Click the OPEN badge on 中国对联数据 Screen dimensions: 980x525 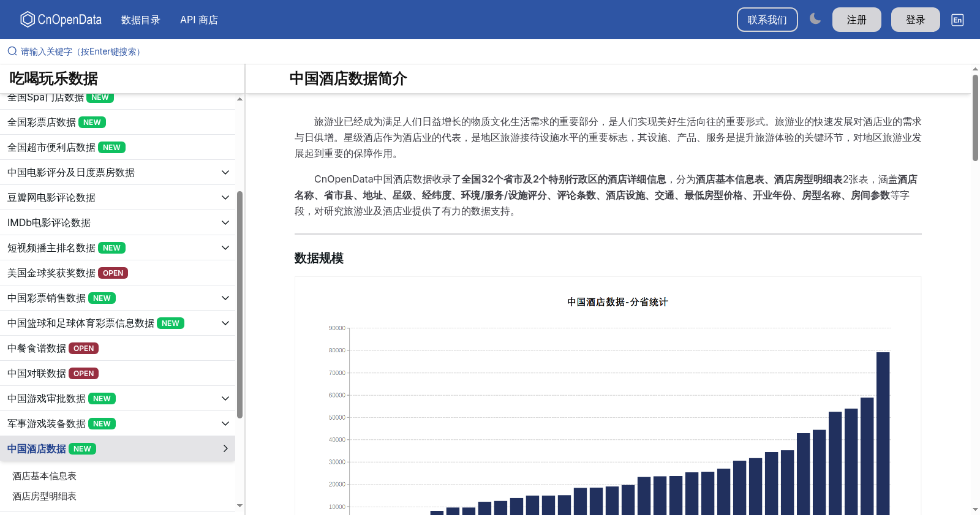click(83, 373)
